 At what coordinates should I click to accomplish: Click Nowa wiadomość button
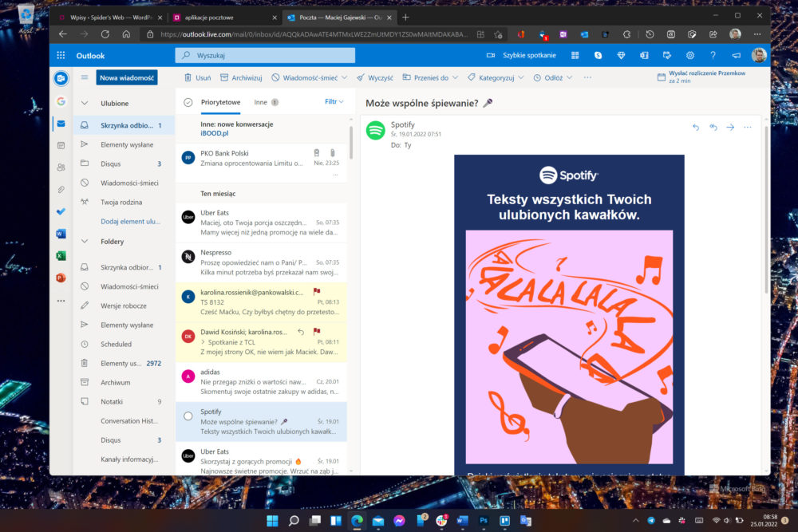pyautogui.click(x=127, y=78)
